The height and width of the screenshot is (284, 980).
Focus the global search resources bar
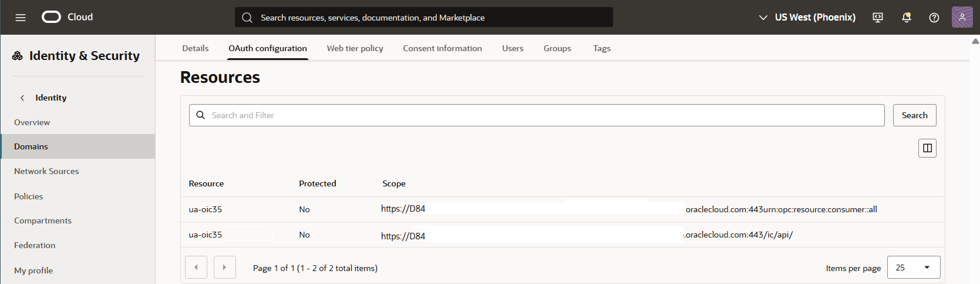tap(424, 18)
